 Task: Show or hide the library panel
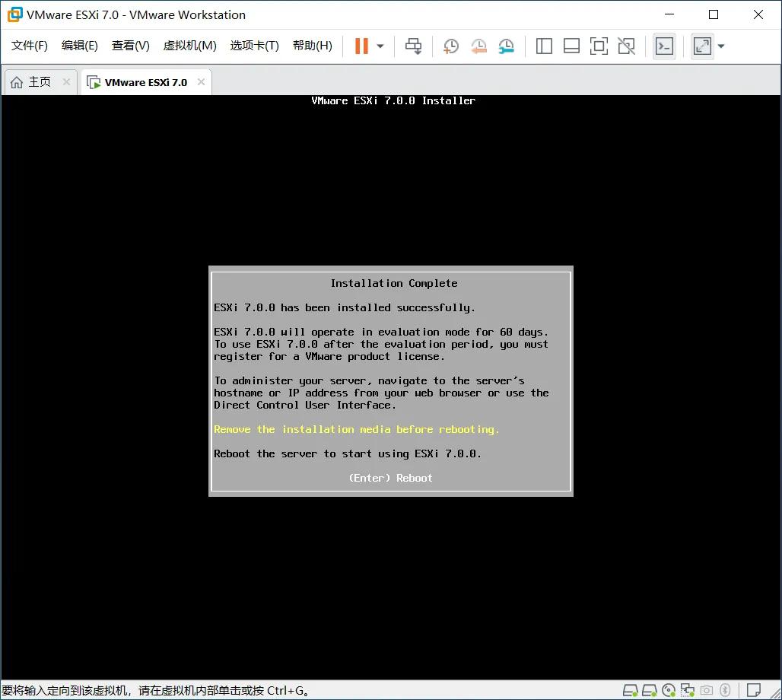[x=544, y=46]
